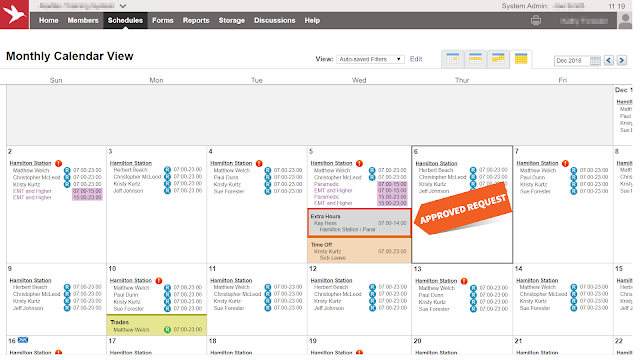This screenshot has height=360, width=640.
Task: Click Paul Dunn's R icon on the 13th
Action: pyautogui.click(x=473, y=295)
